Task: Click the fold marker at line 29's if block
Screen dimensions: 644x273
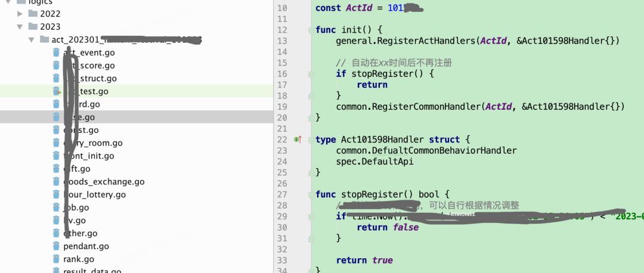Action: [x=311, y=216]
